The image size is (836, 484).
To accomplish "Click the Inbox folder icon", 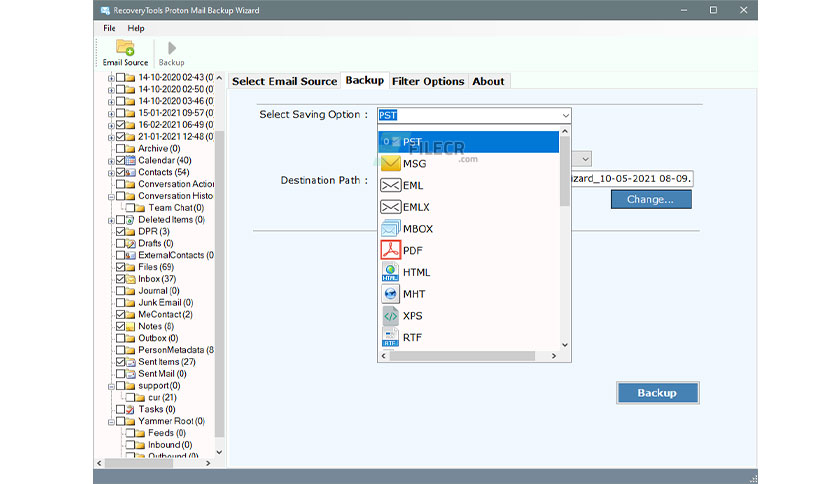I will (131, 279).
